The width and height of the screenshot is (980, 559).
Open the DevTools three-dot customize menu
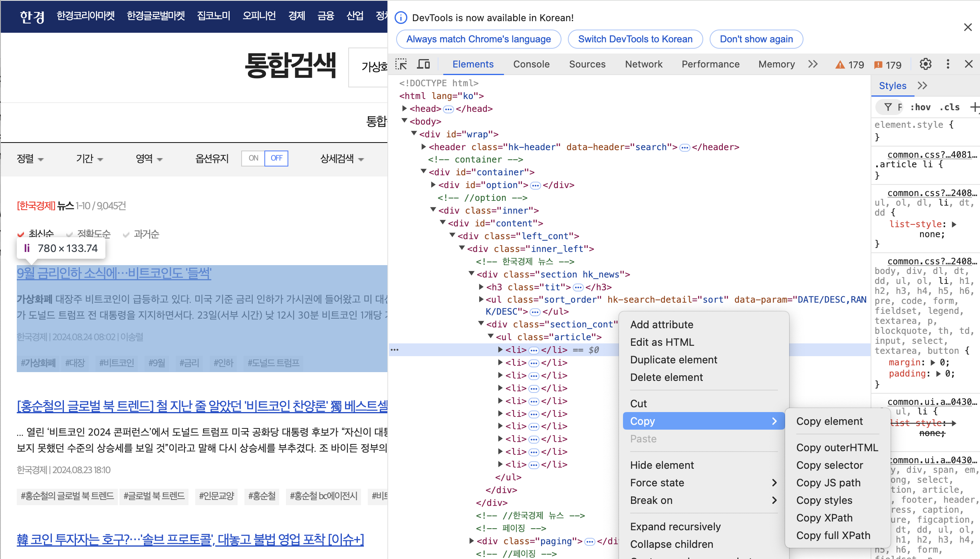948,64
